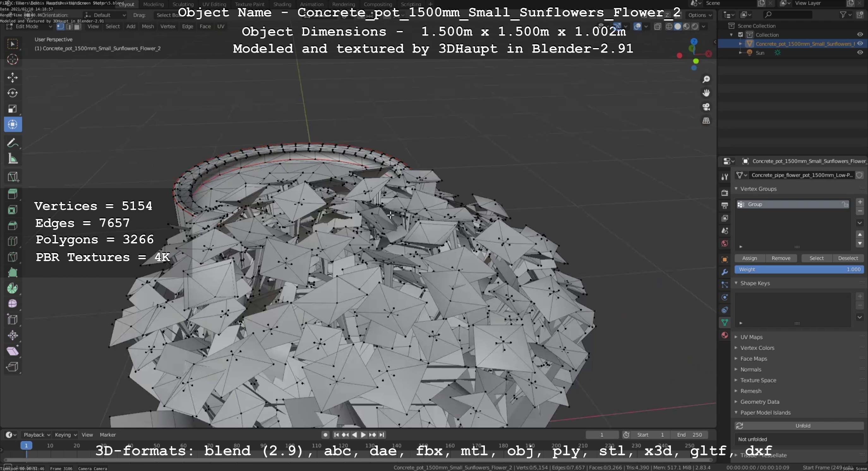
Task: Open Keying dropdown in timeline
Action: (x=66, y=435)
